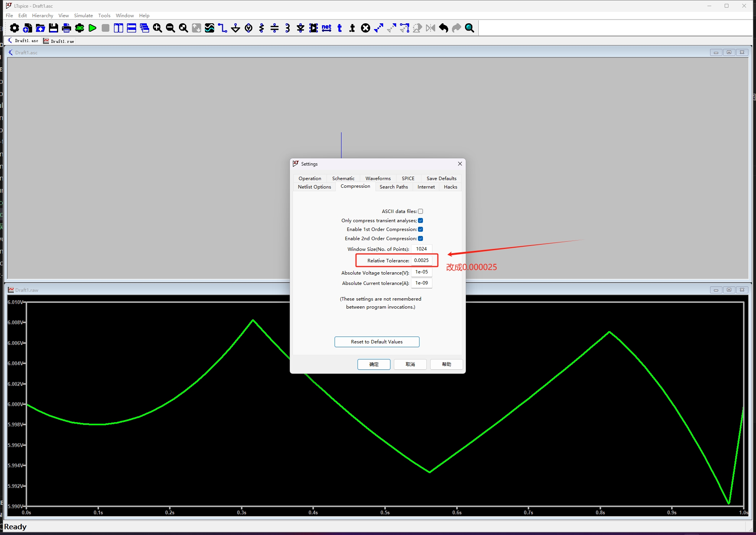756x535 pixels.
Task: Zoom out using the magnifier minus icon
Action: (171, 28)
